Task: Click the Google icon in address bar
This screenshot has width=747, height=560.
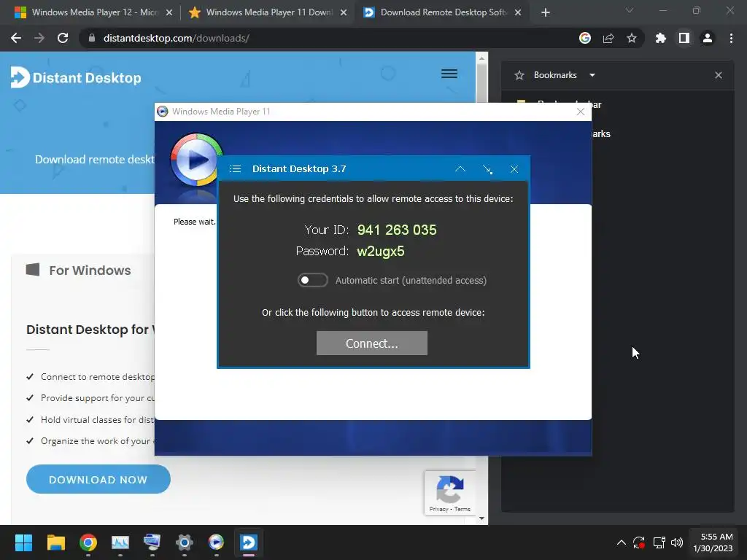Action: pyautogui.click(x=585, y=38)
